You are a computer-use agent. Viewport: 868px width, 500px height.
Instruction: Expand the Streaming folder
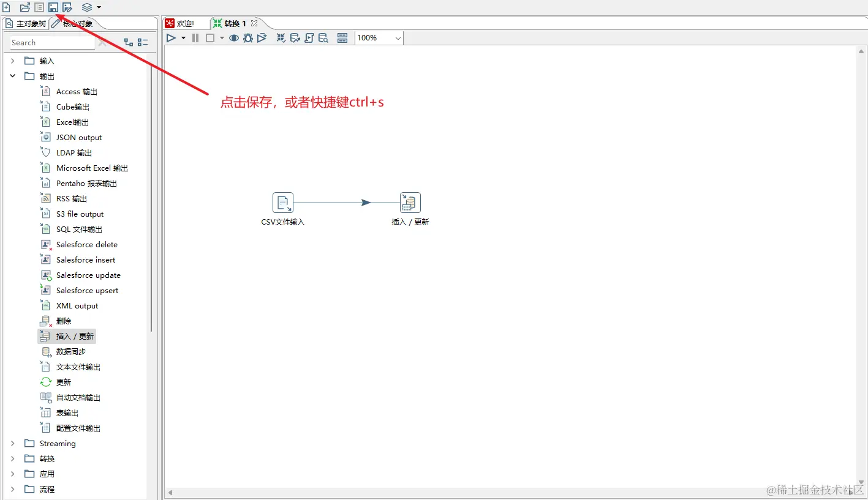pyautogui.click(x=13, y=444)
